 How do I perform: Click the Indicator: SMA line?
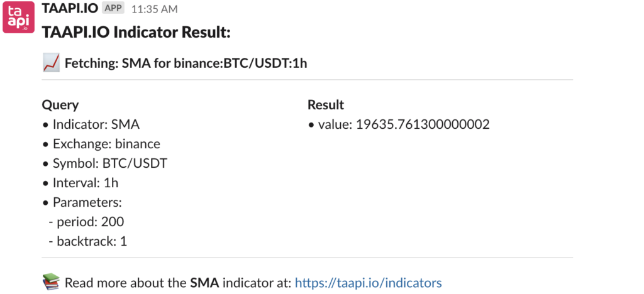click(91, 124)
